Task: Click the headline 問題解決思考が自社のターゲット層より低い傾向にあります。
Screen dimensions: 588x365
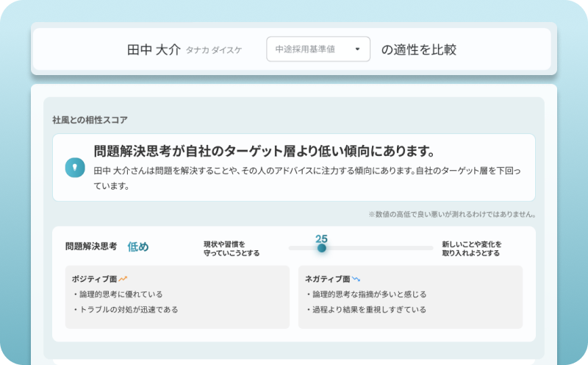Action: click(264, 151)
